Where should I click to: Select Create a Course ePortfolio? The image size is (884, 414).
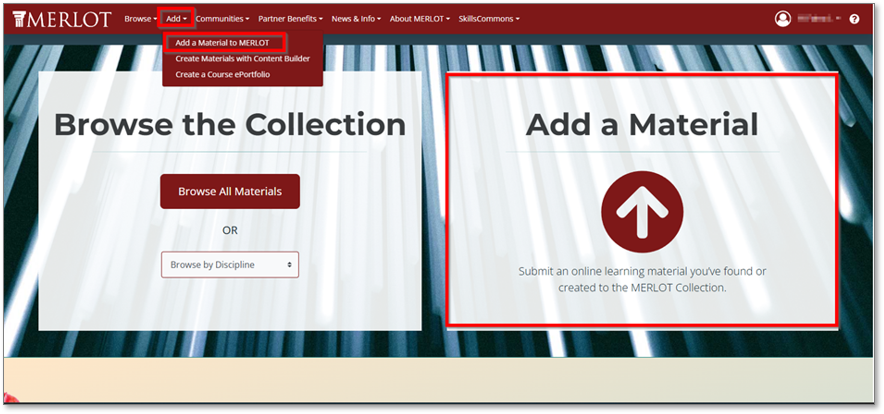222,74
